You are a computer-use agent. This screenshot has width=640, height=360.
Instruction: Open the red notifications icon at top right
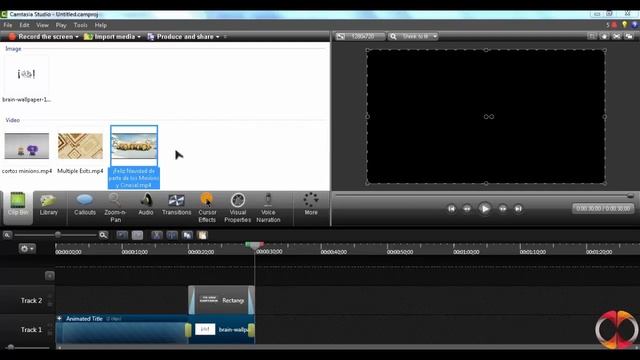614,25
